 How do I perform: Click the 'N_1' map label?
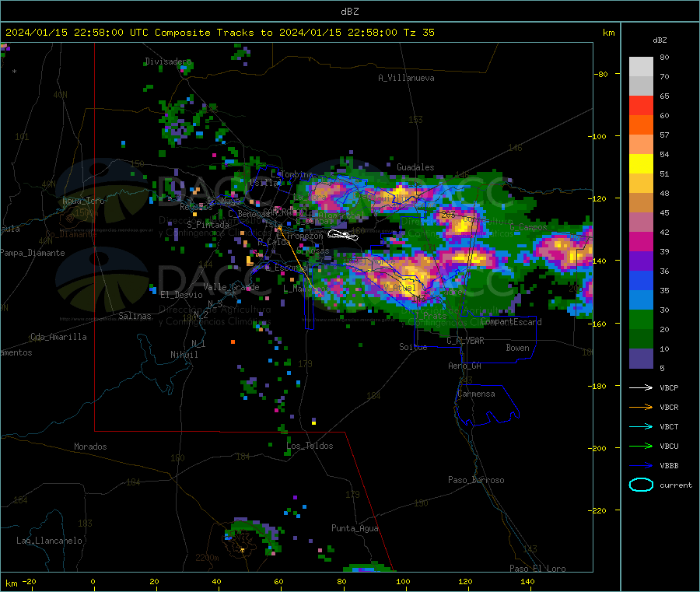click(198, 343)
